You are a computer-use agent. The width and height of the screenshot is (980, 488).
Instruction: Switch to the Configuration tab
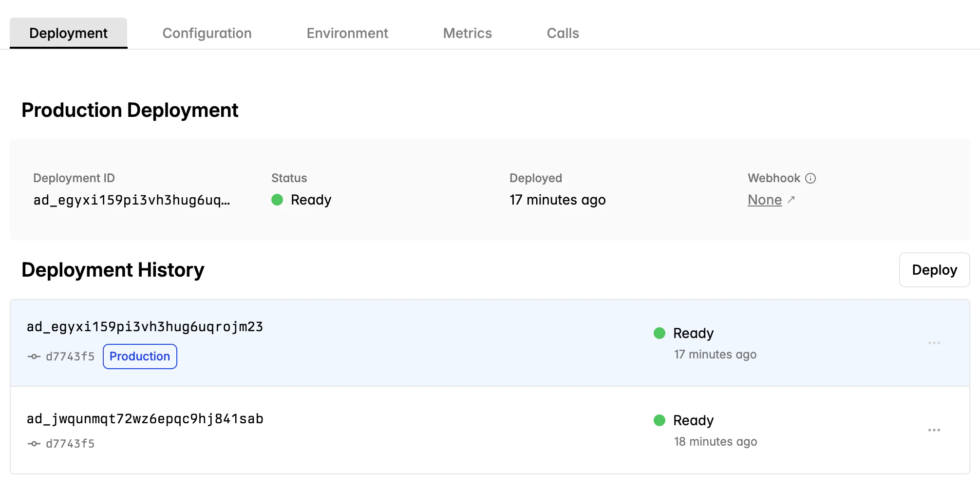point(207,33)
